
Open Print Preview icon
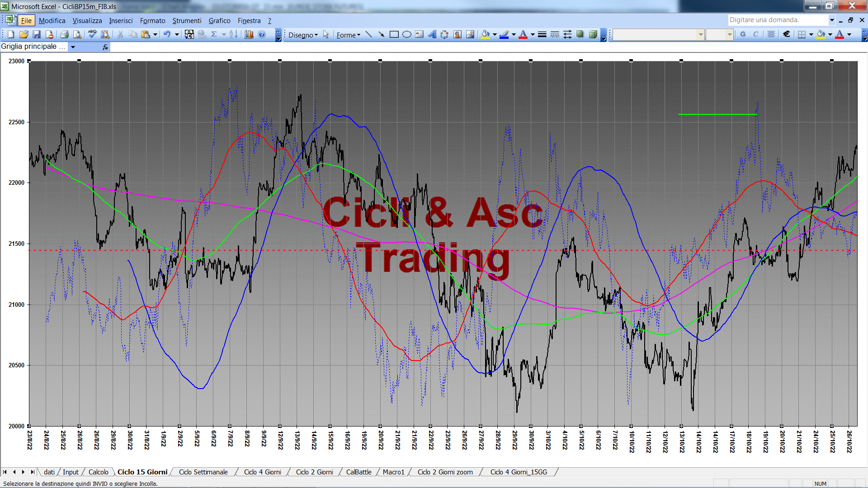coord(77,34)
